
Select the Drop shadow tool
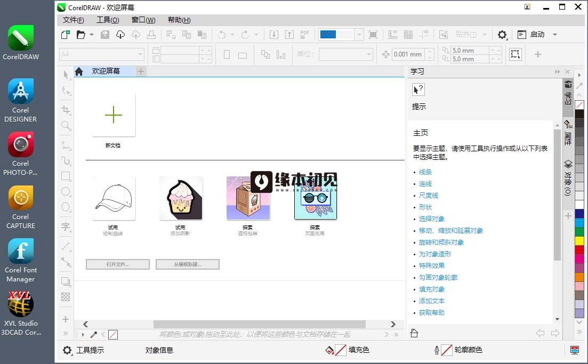pos(66,281)
